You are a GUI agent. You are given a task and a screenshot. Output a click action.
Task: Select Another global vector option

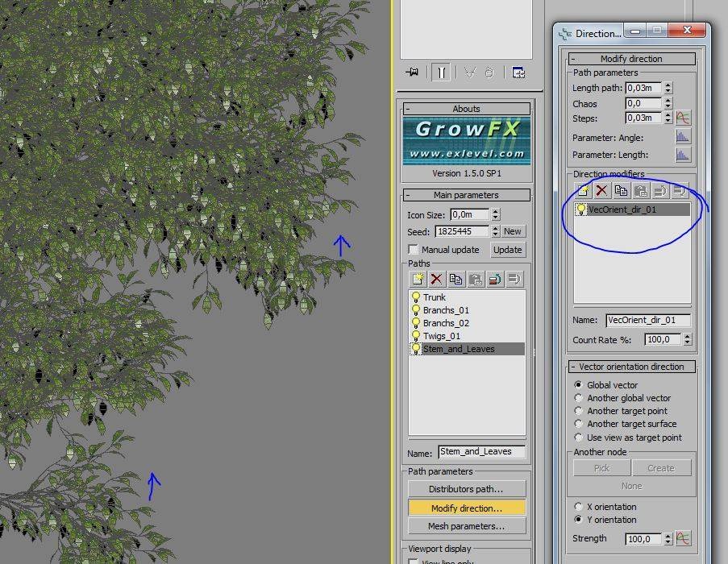578,398
